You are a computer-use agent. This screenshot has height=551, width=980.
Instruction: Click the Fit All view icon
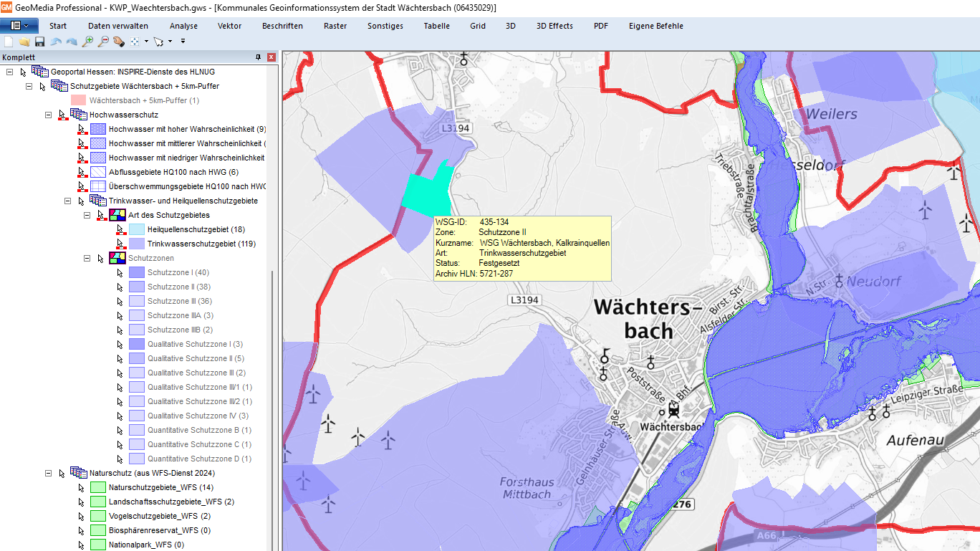tap(135, 42)
